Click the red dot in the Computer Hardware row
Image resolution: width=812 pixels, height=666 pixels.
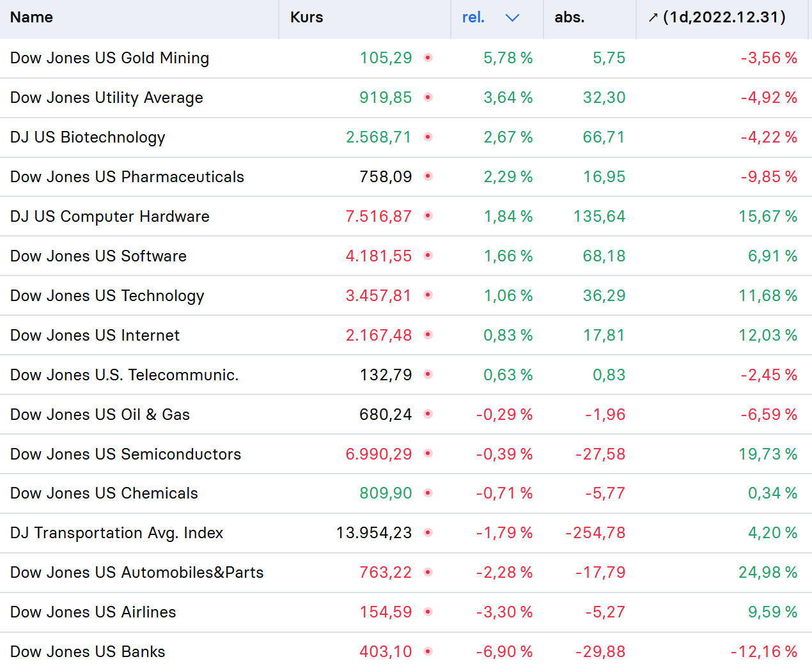coord(428,216)
